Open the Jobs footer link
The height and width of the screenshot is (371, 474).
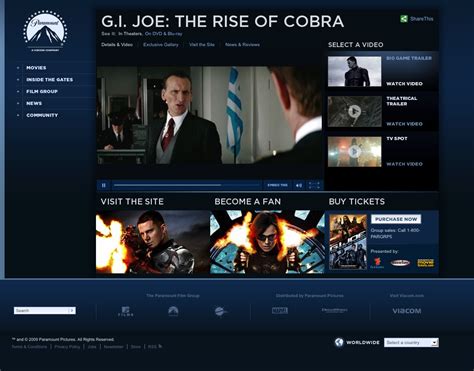tap(92, 347)
